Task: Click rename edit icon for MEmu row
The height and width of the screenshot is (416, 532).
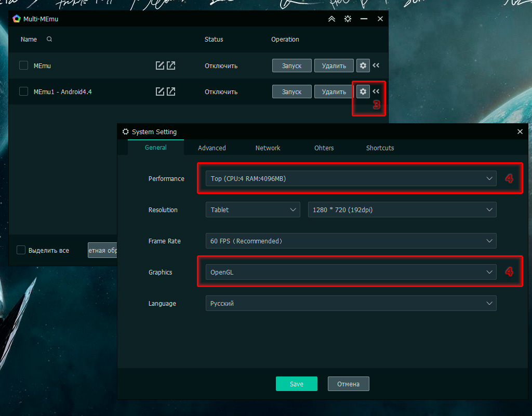Action: (160, 66)
